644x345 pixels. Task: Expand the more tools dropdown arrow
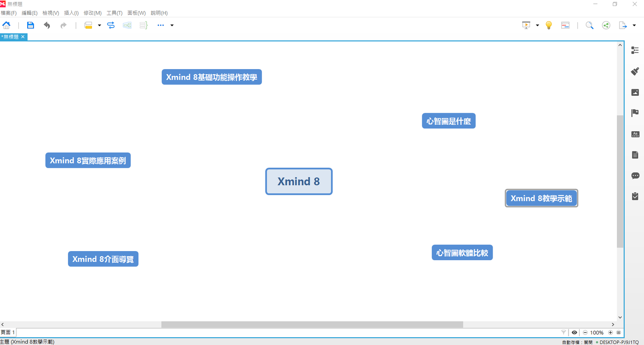[172, 25]
